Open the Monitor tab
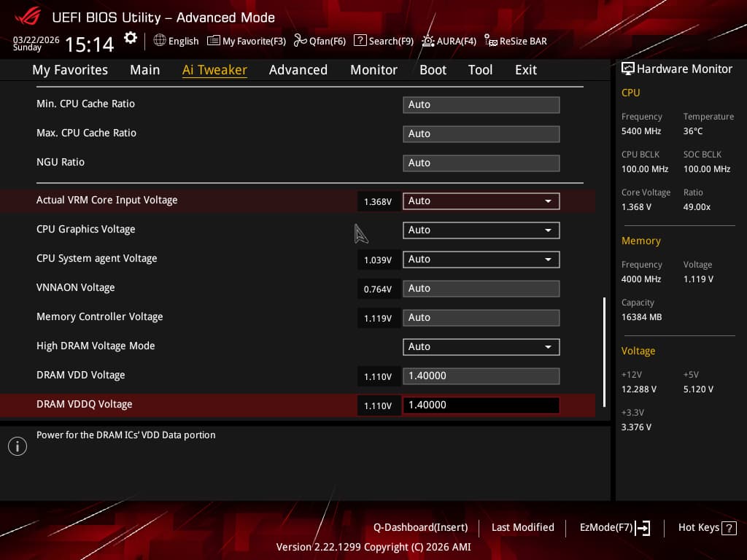 [x=373, y=70]
